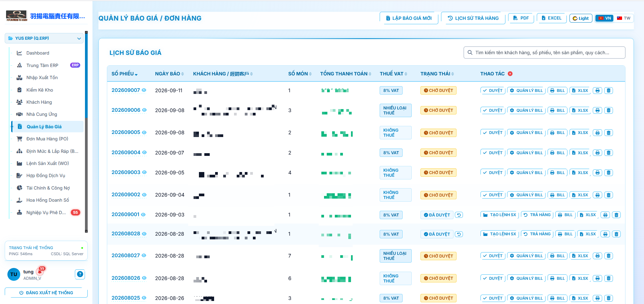Screen dimensions: 644x304
Task: Click the trash delete icon for quote 202609006
Action: (x=609, y=110)
